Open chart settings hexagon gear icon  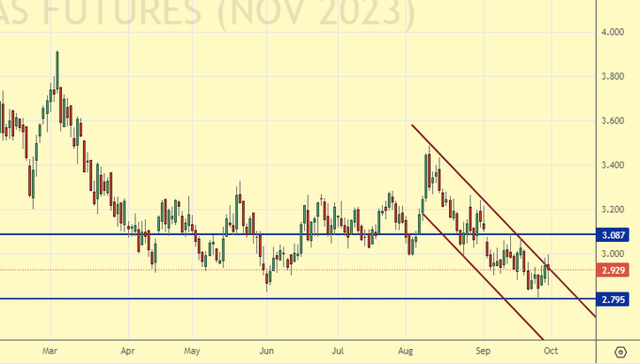point(620,352)
